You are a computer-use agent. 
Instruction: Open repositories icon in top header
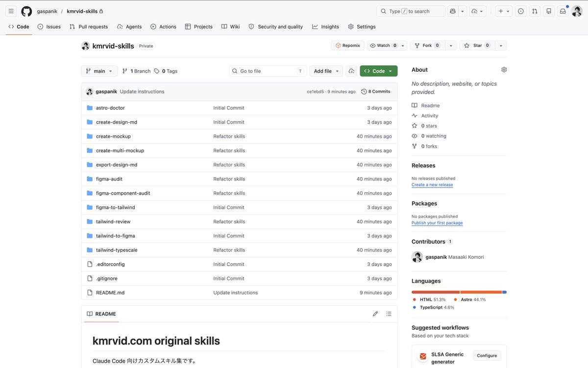point(549,11)
